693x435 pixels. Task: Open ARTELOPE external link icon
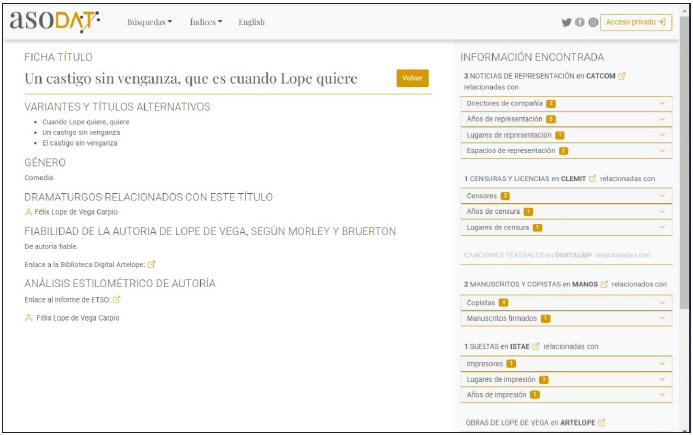point(600,422)
